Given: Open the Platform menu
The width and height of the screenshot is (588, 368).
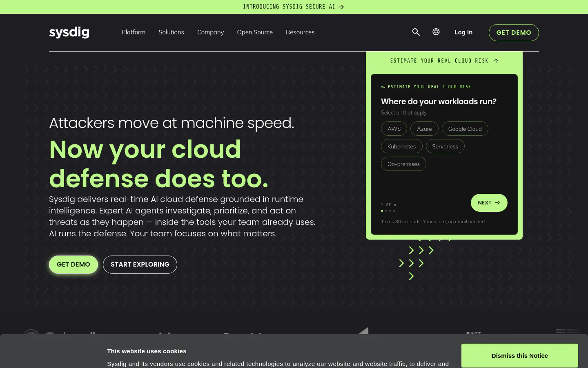Looking at the screenshot, I should 134,32.
